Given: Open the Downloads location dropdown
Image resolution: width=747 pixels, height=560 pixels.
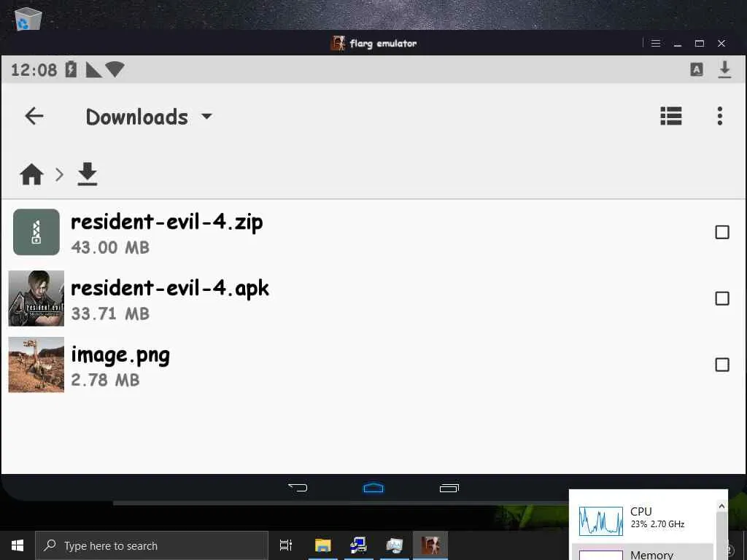Looking at the screenshot, I should click(149, 117).
